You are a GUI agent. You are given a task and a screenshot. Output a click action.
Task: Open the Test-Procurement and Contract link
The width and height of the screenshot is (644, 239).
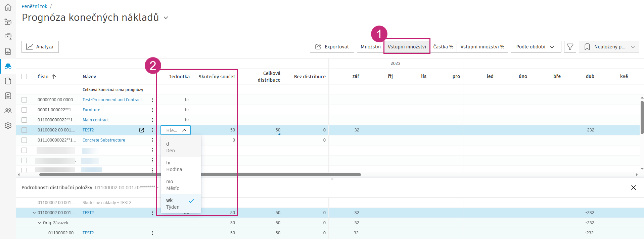[113, 100]
